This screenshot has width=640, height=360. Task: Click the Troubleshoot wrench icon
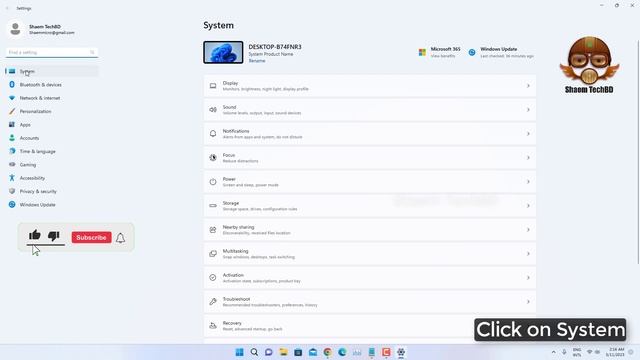click(x=213, y=302)
